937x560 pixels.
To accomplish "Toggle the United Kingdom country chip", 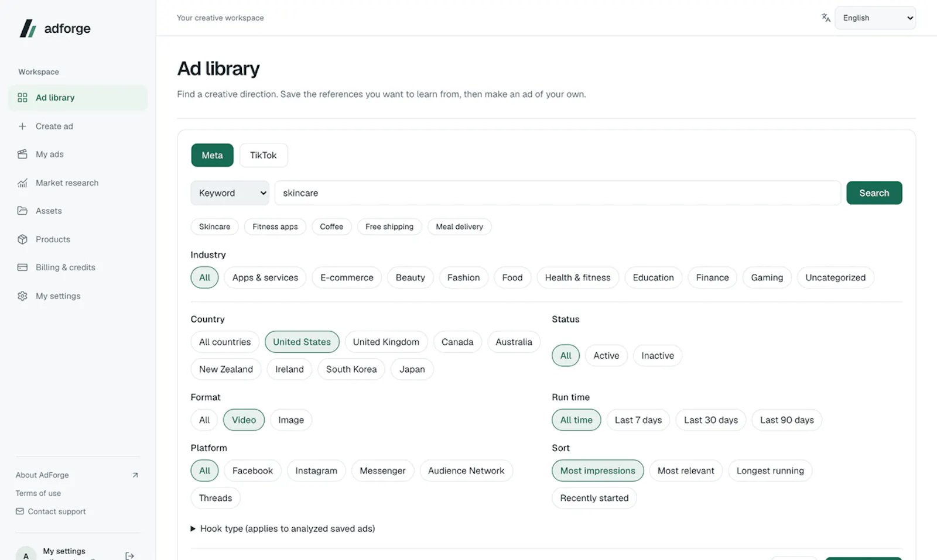I will 386,342.
